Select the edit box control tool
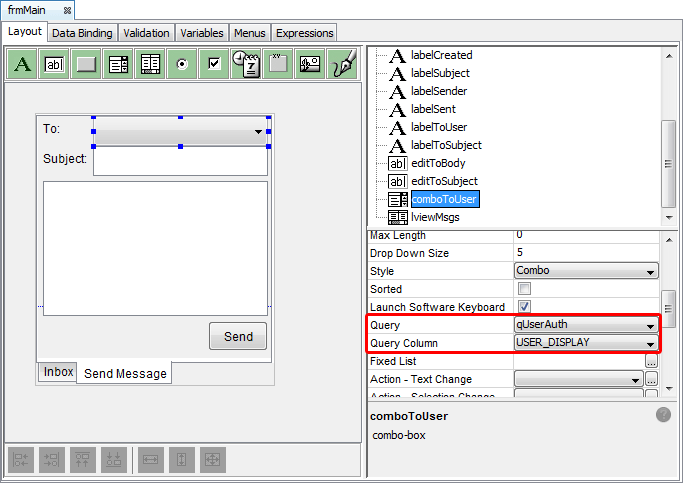 55,64
